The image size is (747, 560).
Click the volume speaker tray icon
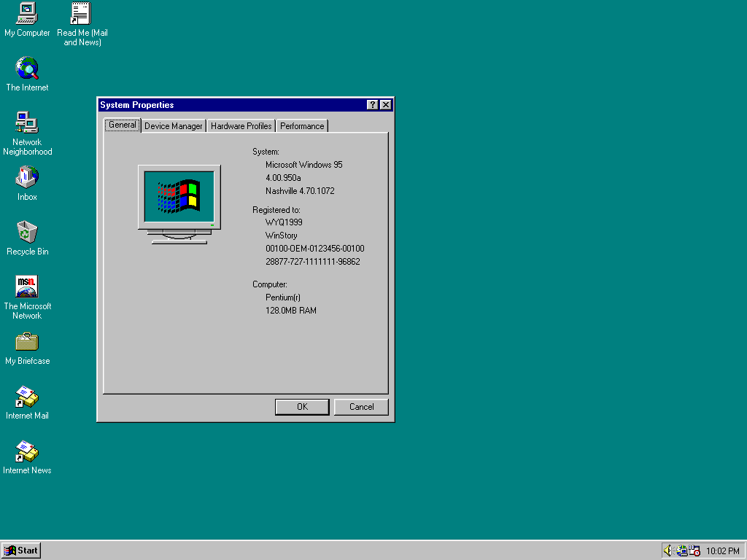click(x=667, y=551)
